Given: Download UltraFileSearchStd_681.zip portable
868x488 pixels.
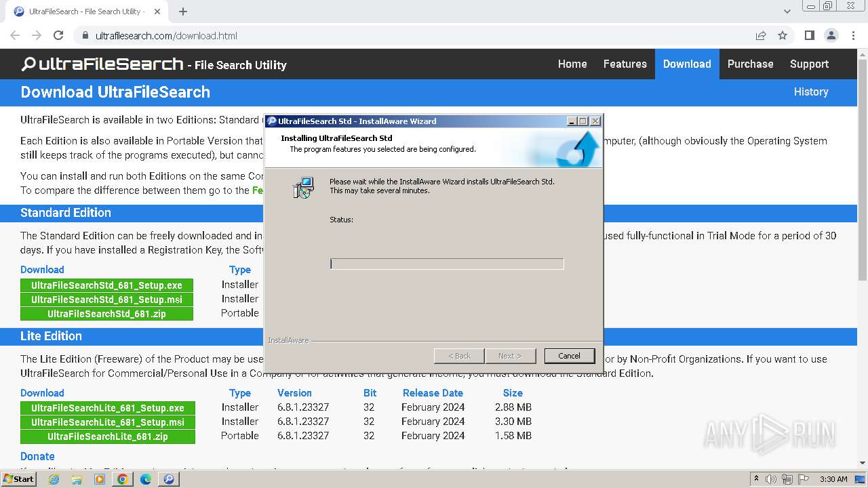Looking at the screenshot, I should 106,314.
